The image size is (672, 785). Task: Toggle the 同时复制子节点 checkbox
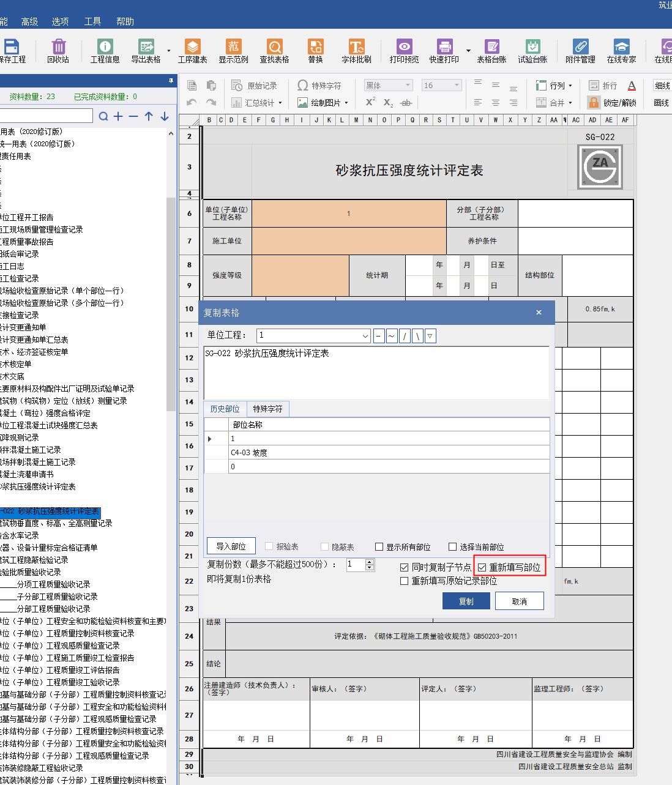point(405,568)
